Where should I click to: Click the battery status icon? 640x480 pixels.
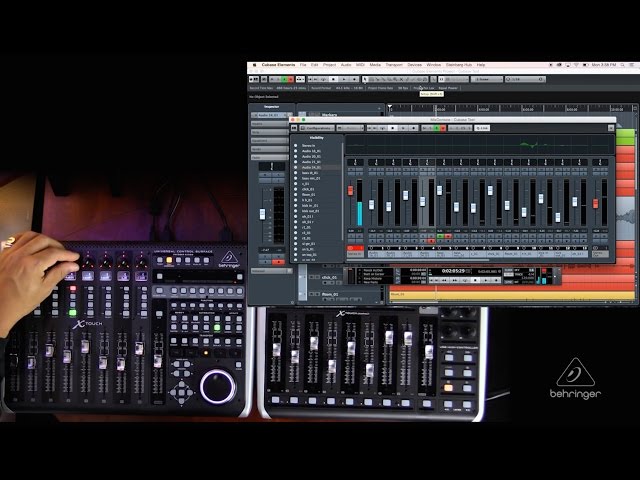click(585, 65)
